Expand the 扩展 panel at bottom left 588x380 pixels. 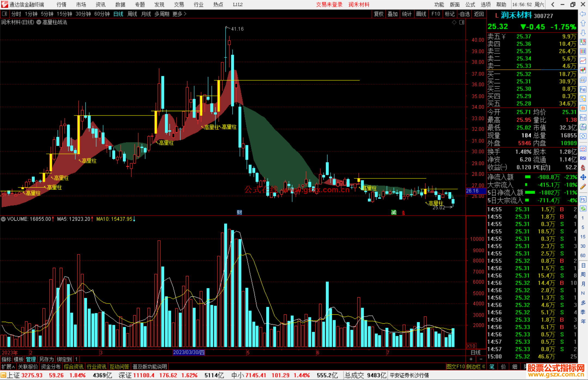[8, 367]
